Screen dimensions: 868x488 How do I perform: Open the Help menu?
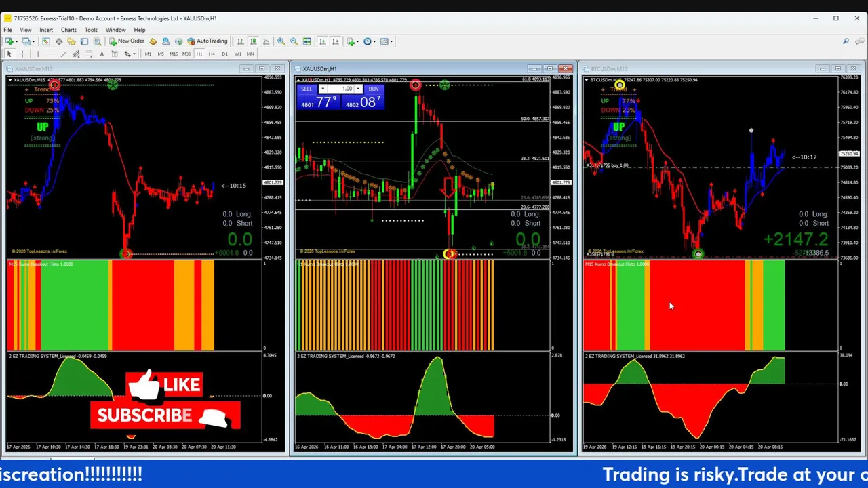139,30
